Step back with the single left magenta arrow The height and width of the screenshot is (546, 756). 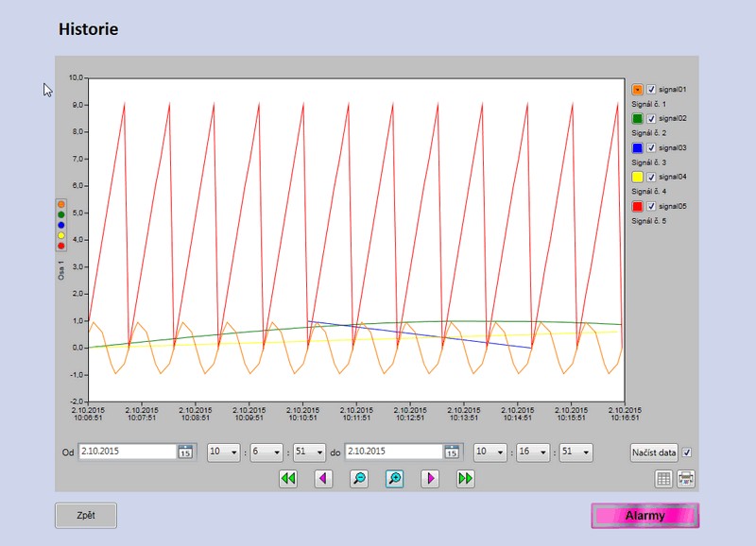coord(323,479)
